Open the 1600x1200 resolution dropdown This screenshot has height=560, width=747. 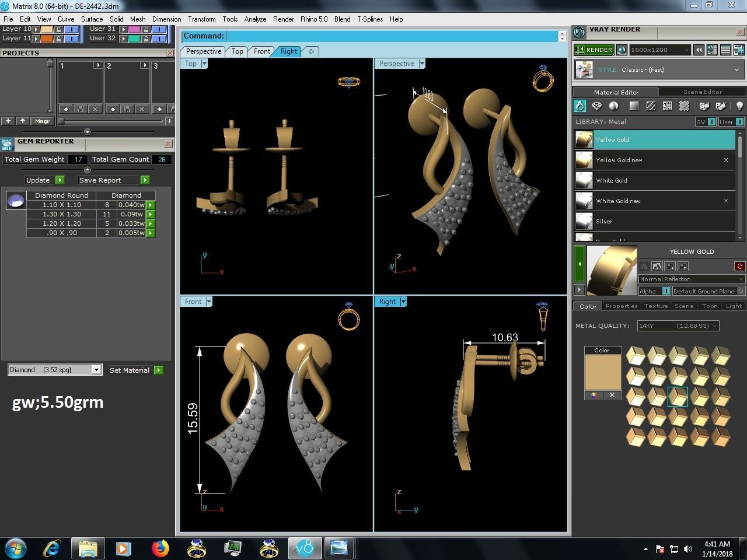(659, 50)
